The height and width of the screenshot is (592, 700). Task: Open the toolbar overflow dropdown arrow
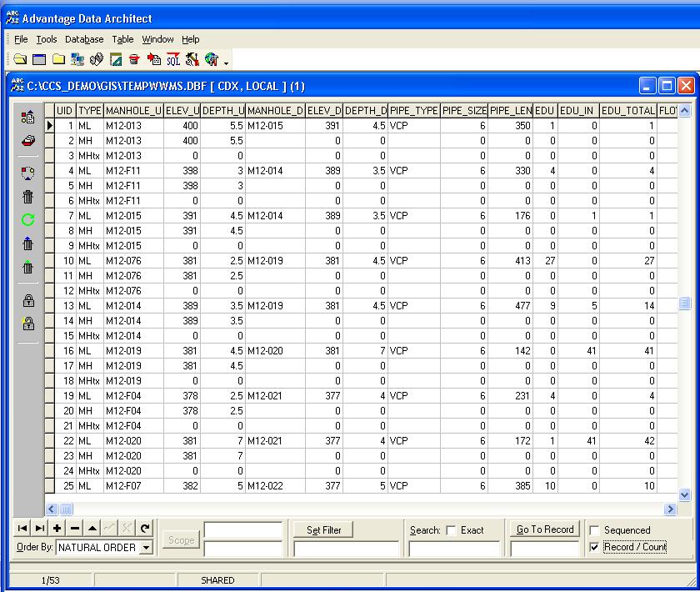coord(227,63)
